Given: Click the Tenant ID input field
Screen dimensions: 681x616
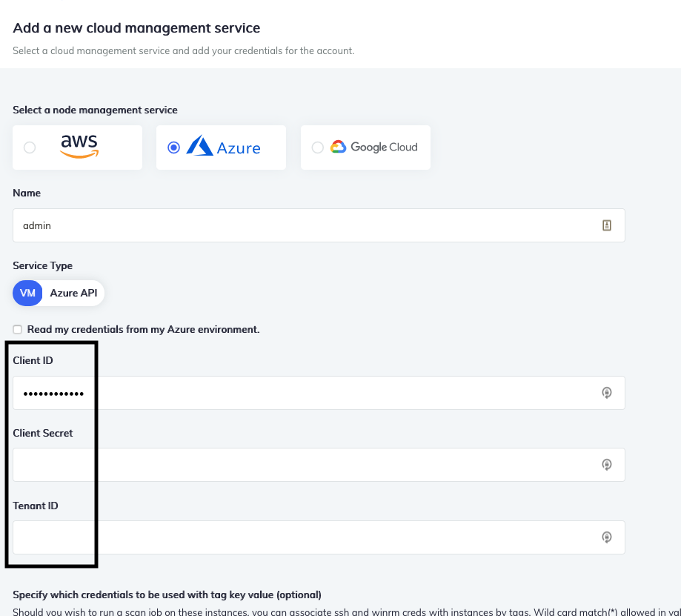Looking at the screenshot, I should [x=319, y=537].
